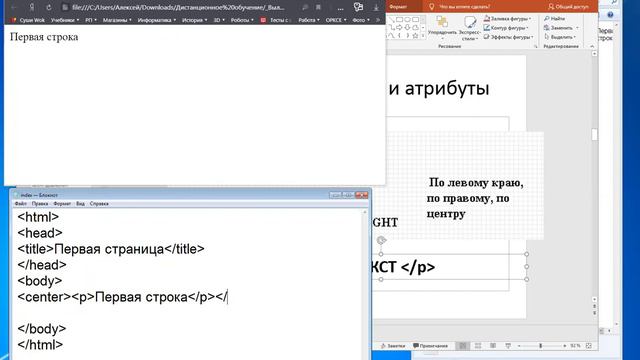Open Эффекты фигуры shape effects
Viewport: 640px width, 360px height.
tap(509, 37)
